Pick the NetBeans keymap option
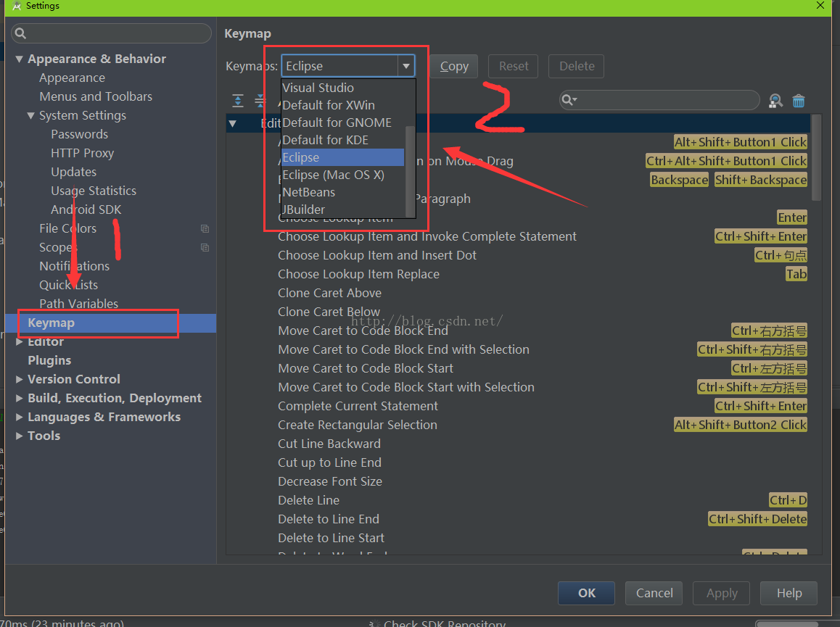This screenshot has height=627, width=840. [x=343, y=192]
